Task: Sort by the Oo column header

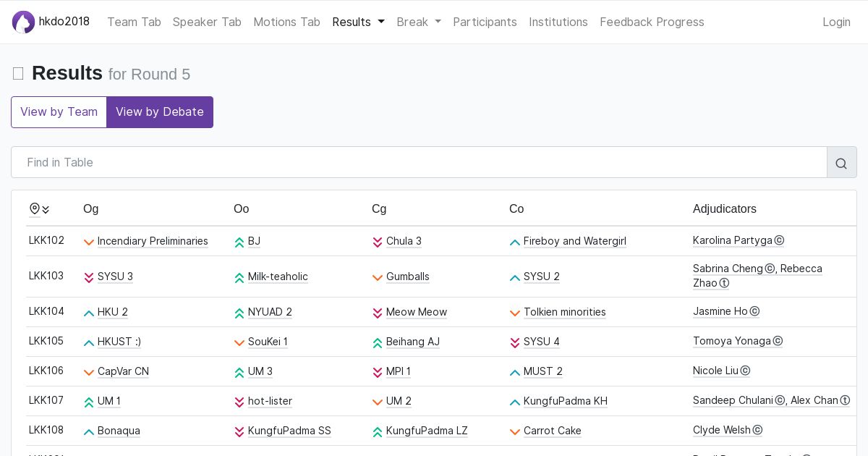Action: pyautogui.click(x=241, y=209)
